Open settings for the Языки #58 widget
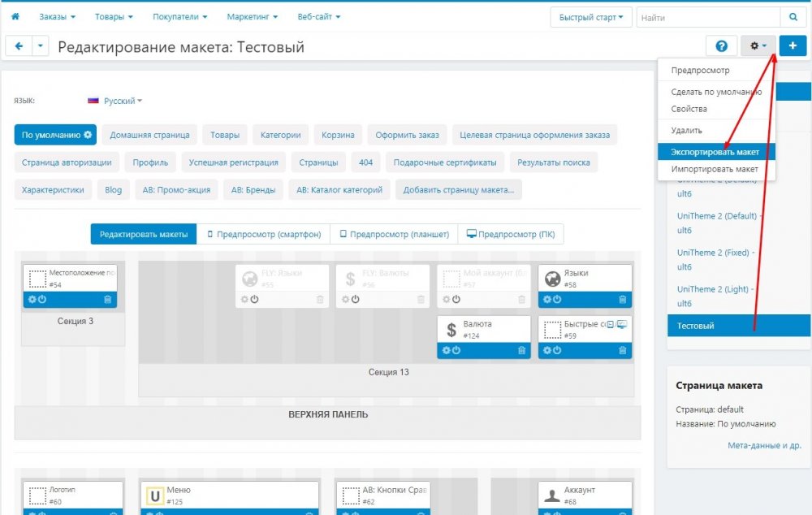The height and width of the screenshot is (515, 812). tap(547, 299)
